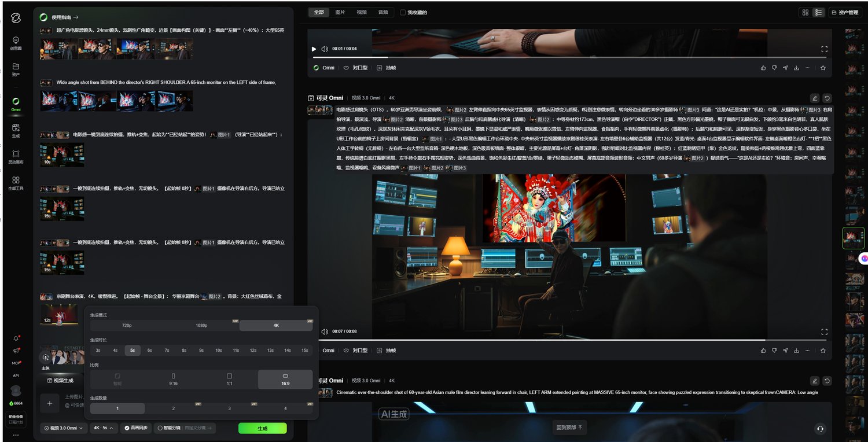The height and width of the screenshot is (442, 868).
Task: Dislike the 00:01 / 00:04 video
Action: pos(774,68)
